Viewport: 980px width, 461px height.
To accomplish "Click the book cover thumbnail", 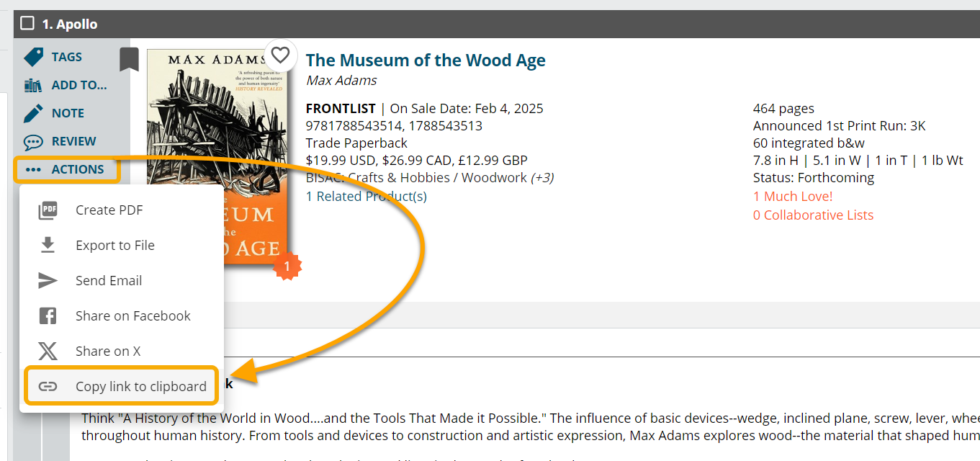I will pyautogui.click(x=216, y=130).
